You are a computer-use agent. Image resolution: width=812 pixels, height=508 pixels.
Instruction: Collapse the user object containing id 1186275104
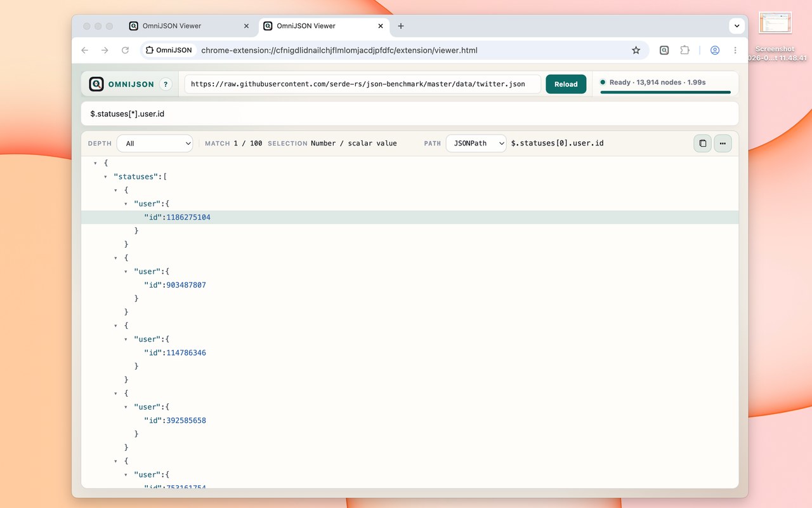click(x=126, y=204)
